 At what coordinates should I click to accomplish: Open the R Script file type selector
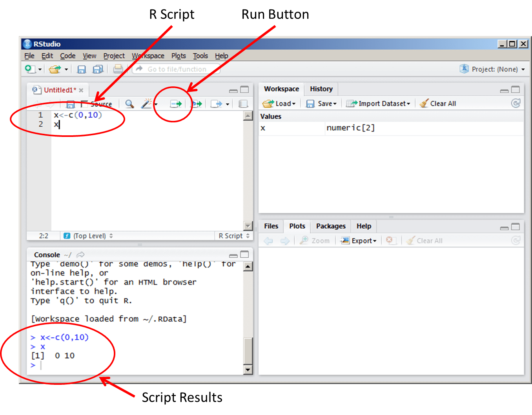click(234, 236)
